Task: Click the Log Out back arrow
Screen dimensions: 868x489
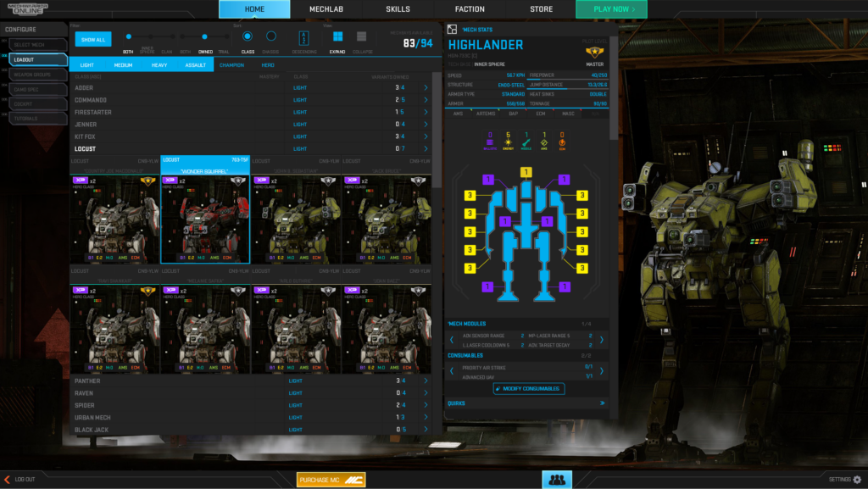Action: [x=7, y=480]
